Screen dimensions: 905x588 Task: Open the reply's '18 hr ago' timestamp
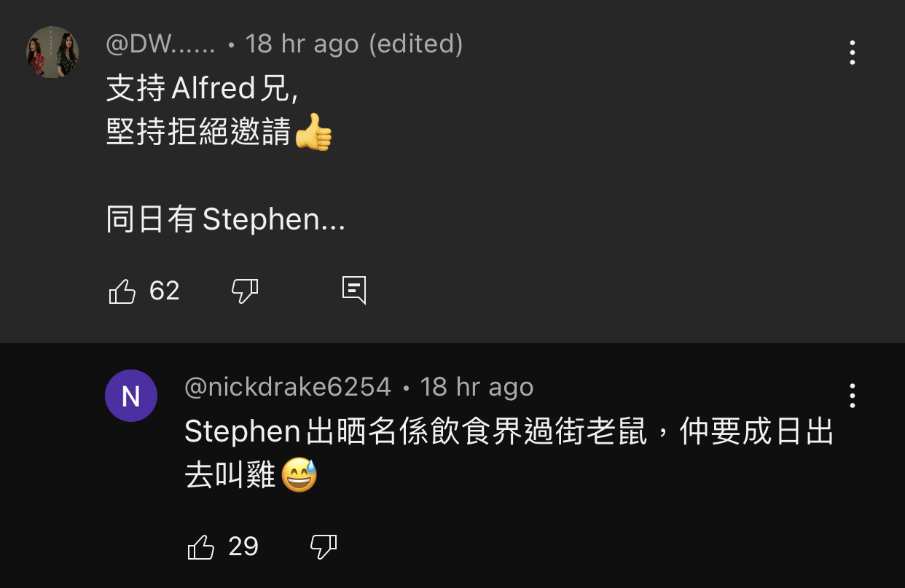pyautogui.click(x=477, y=387)
